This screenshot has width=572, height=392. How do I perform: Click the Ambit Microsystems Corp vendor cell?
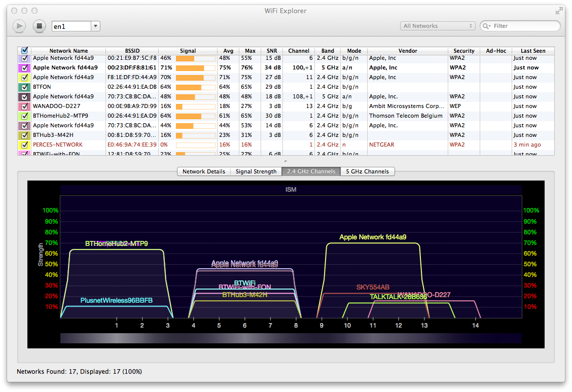click(x=406, y=106)
